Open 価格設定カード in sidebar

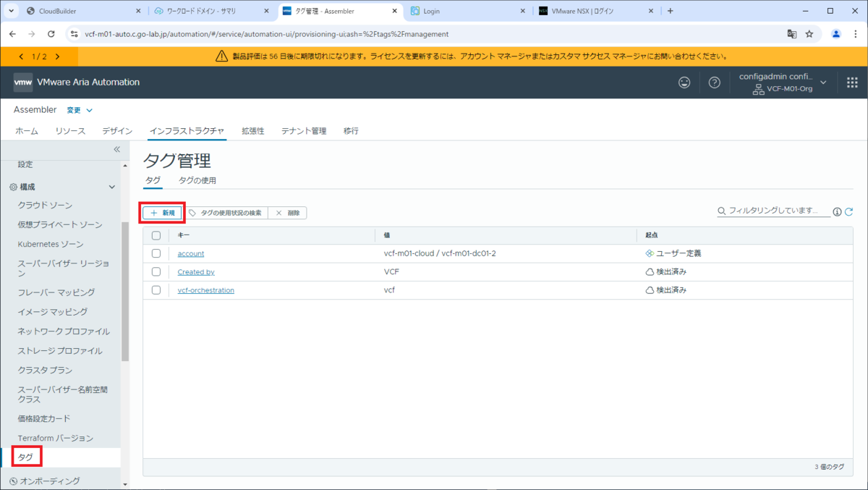[44, 419]
